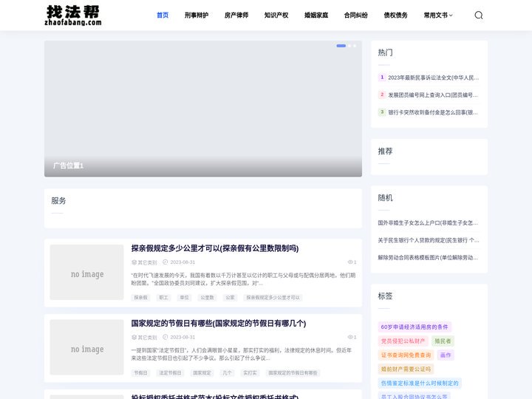Click the 法定节假日 tag
532x399 pixels.
click(171, 373)
